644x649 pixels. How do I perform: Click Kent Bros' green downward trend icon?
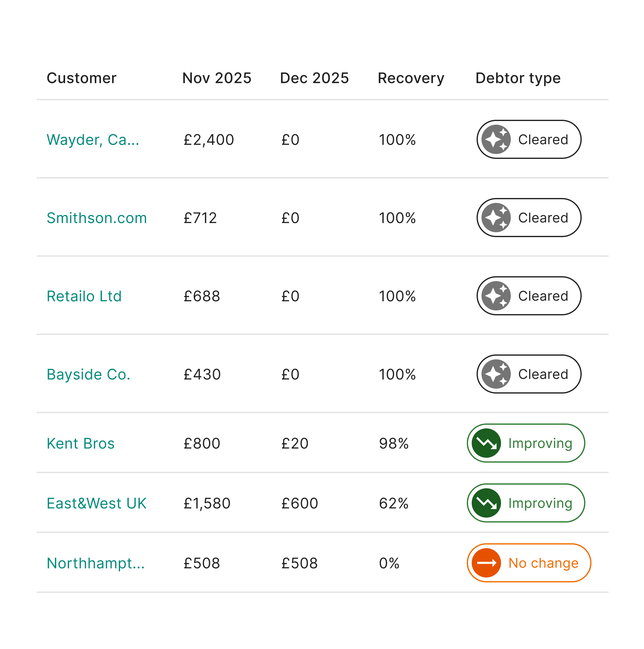(x=486, y=443)
